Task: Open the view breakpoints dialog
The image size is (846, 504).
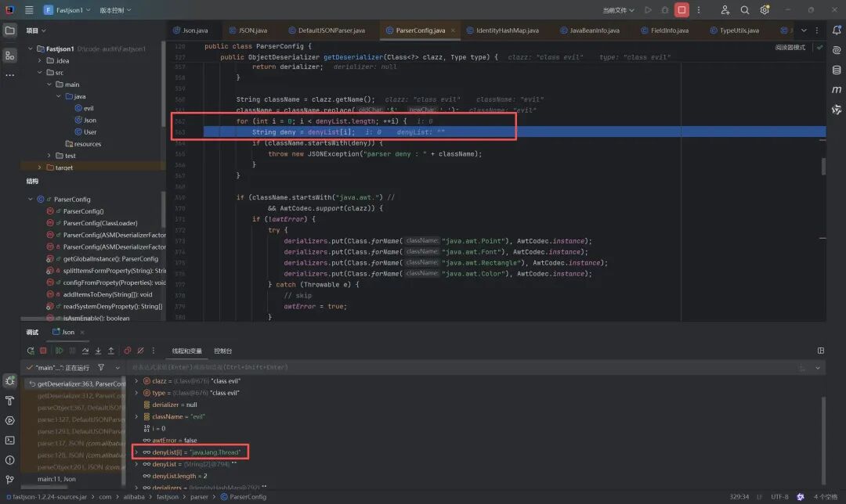Action: pos(128,351)
